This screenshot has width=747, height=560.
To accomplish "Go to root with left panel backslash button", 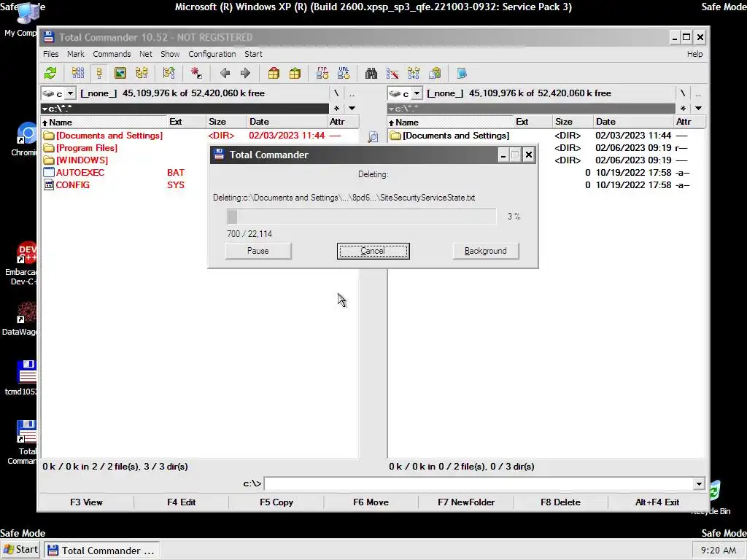I will [336, 93].
